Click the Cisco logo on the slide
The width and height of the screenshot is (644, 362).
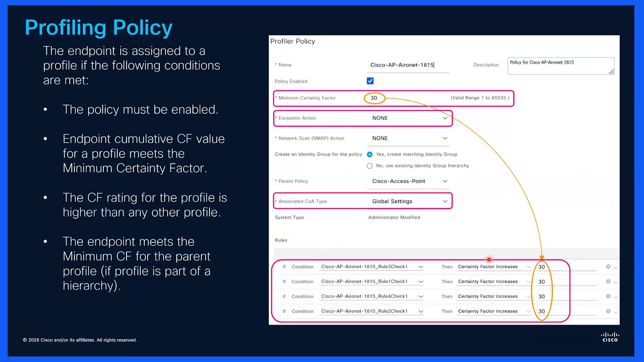click(x=610, y=337)
